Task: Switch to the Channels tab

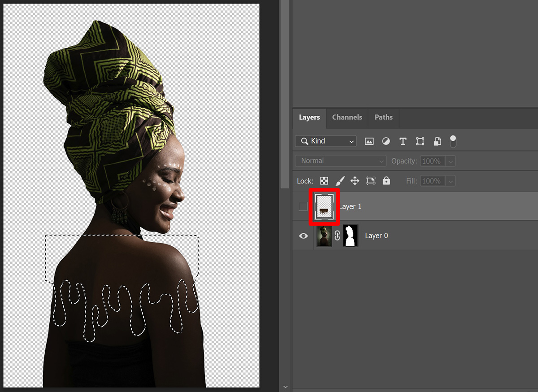Action: tap(347, 117)
